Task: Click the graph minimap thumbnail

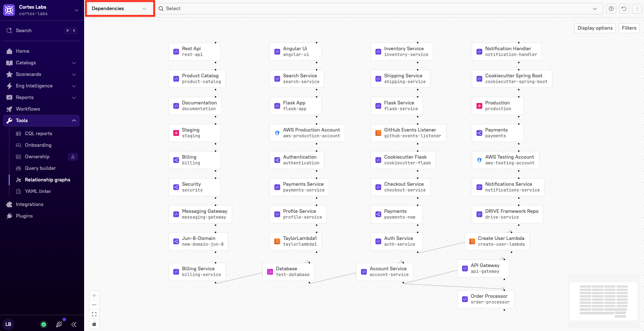Action: (604, 301)
